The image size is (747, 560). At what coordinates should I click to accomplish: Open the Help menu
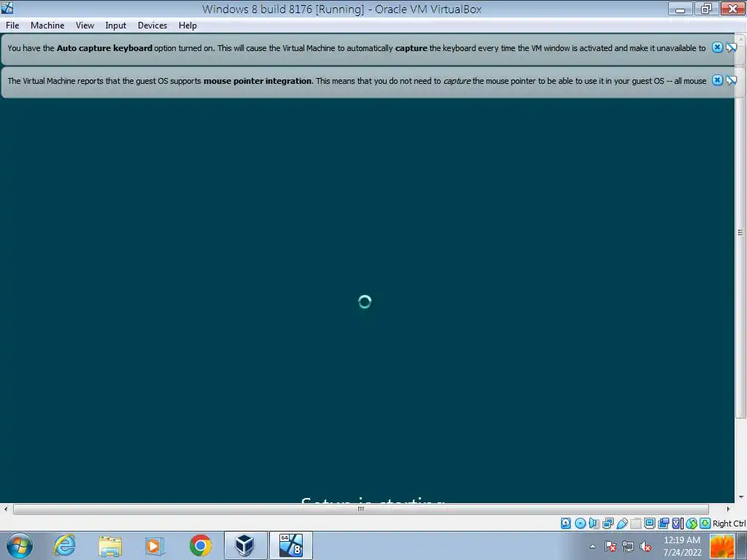coord(187,26)
